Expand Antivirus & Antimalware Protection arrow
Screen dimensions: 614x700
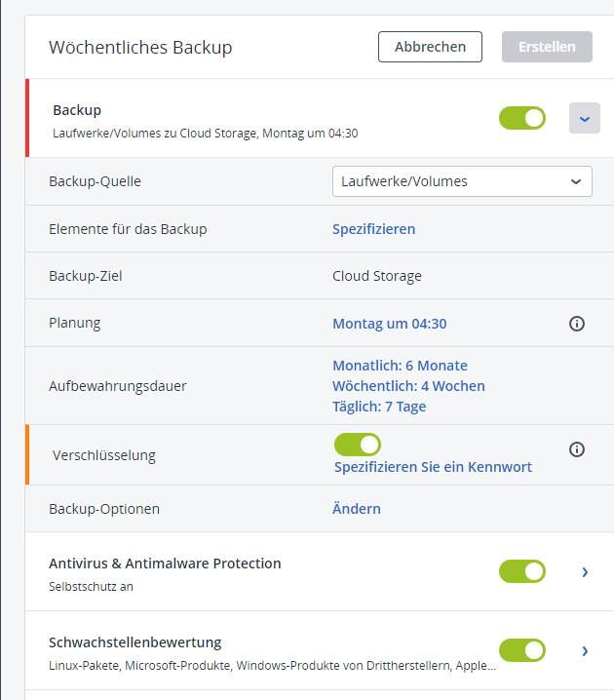coord(585,572)
